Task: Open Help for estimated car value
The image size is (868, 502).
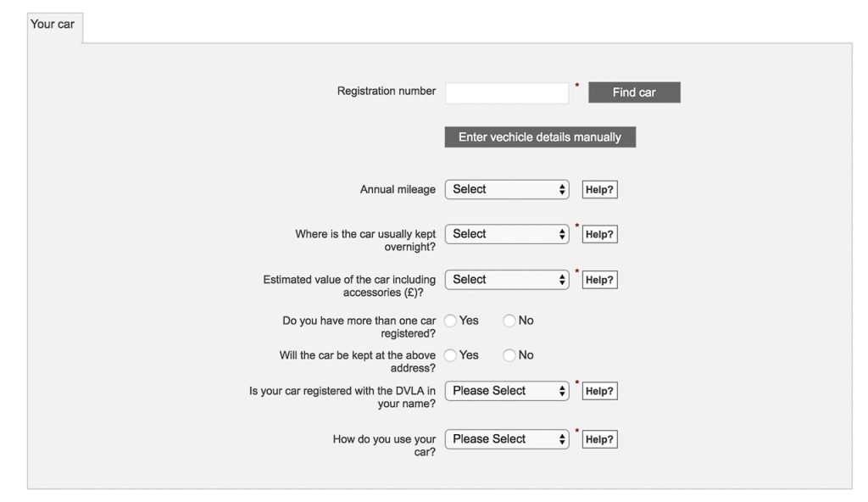Action: (599, 280)
